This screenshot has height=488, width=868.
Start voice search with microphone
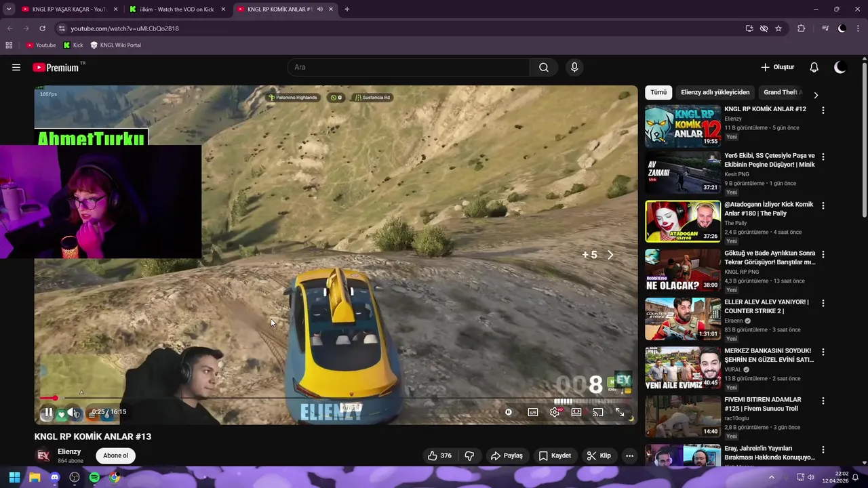tap(574, 67)
